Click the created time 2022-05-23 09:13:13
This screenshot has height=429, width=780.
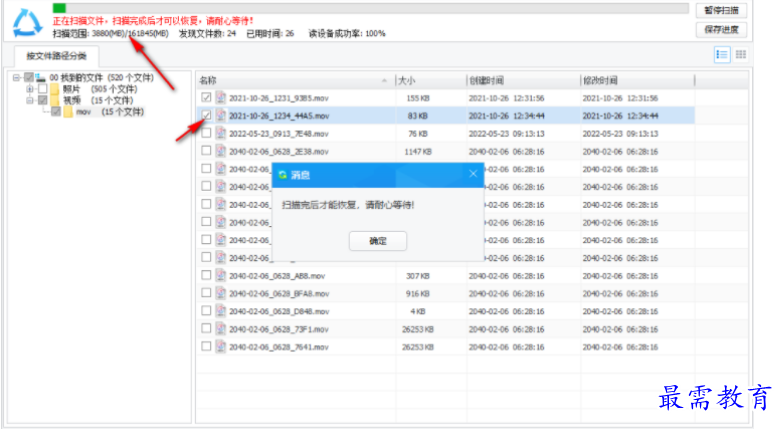[506, 134]
